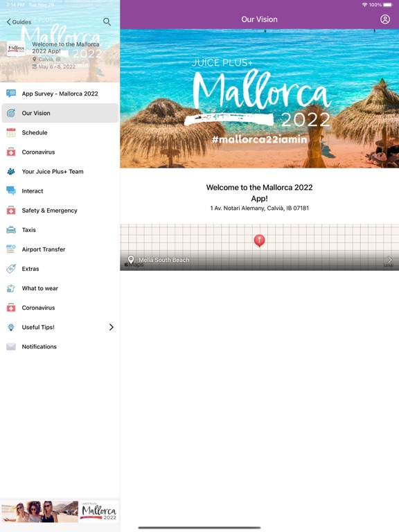
Task: Click the Wi-Fi status icon
Action: pyautogui.click(x=365, y=5)
